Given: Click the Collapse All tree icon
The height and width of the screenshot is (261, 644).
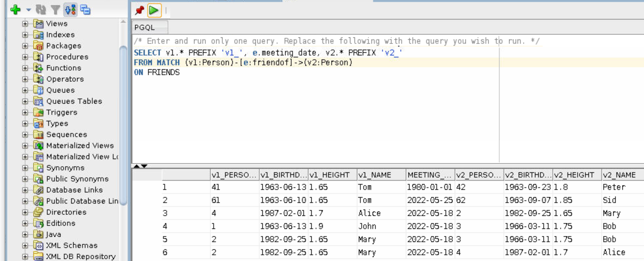Looking at the screenshot, I should 85,10.
